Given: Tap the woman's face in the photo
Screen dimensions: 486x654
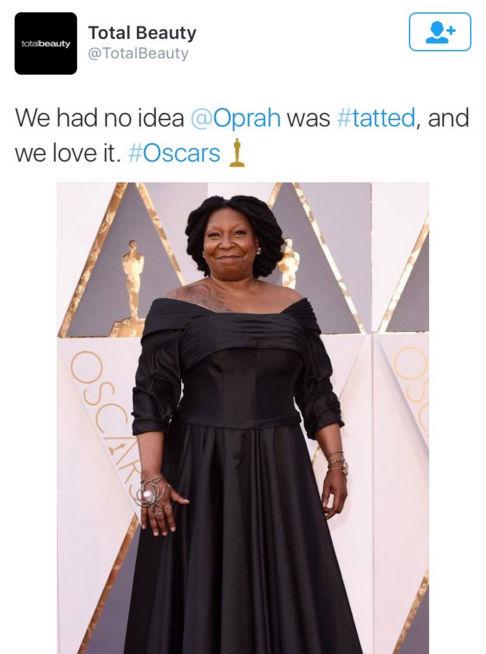Looking at the screenshot, I should [x=230, y=249].
